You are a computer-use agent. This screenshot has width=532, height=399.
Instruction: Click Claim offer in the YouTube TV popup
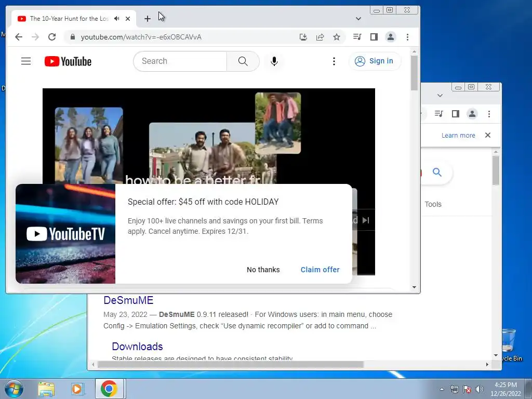[x=320, y=270]
